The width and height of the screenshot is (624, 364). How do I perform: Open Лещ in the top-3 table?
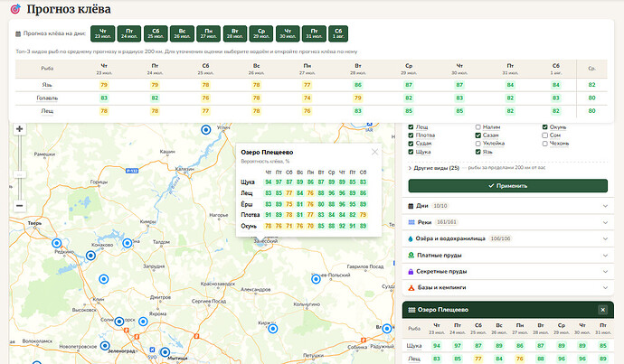click(47, 111)
